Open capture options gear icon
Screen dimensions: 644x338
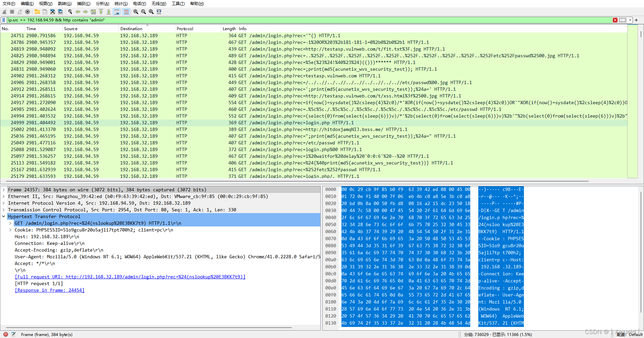click(28, 12)
